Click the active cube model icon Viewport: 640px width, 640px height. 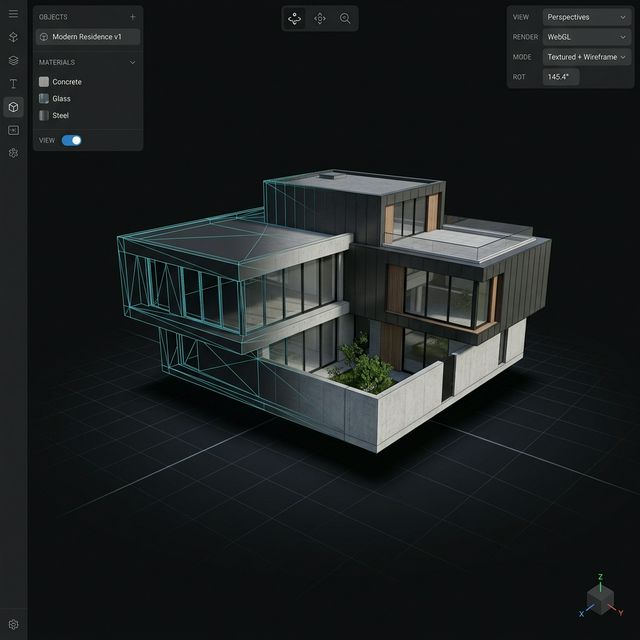click(13, 107)
